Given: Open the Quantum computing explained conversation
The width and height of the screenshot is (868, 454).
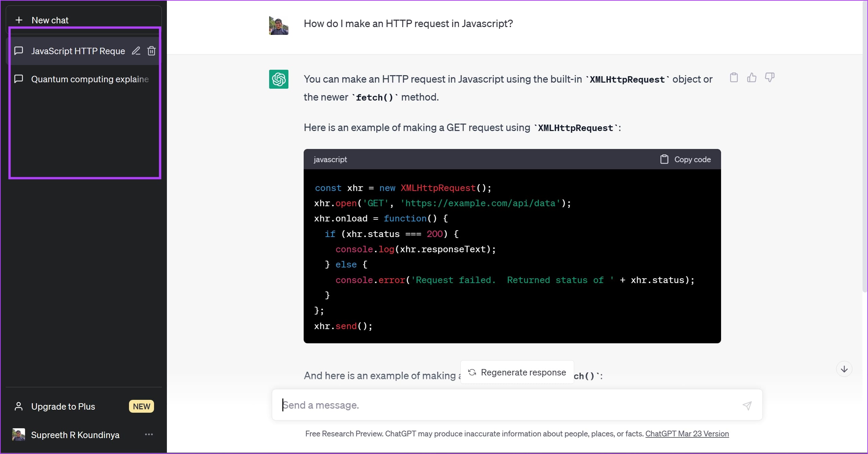Looking at the screenshot, I should click(x=90, y=79).
